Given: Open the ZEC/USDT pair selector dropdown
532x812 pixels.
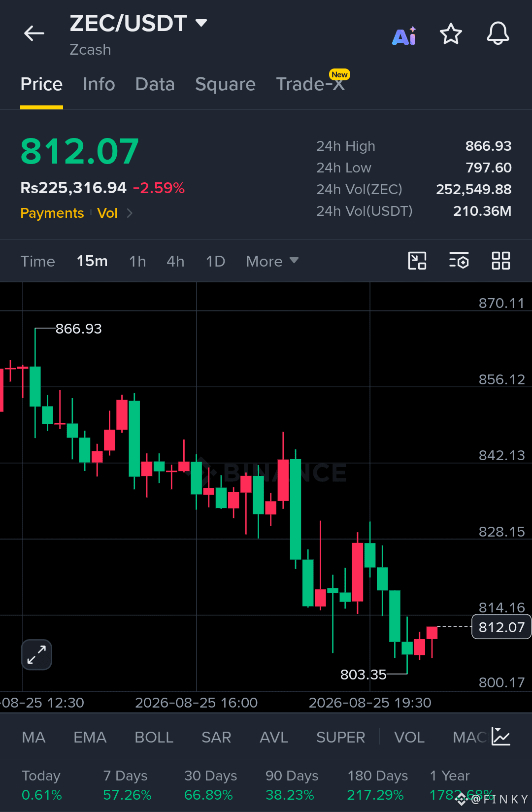Looking at the screenshot, I should [x=138, y=23].
